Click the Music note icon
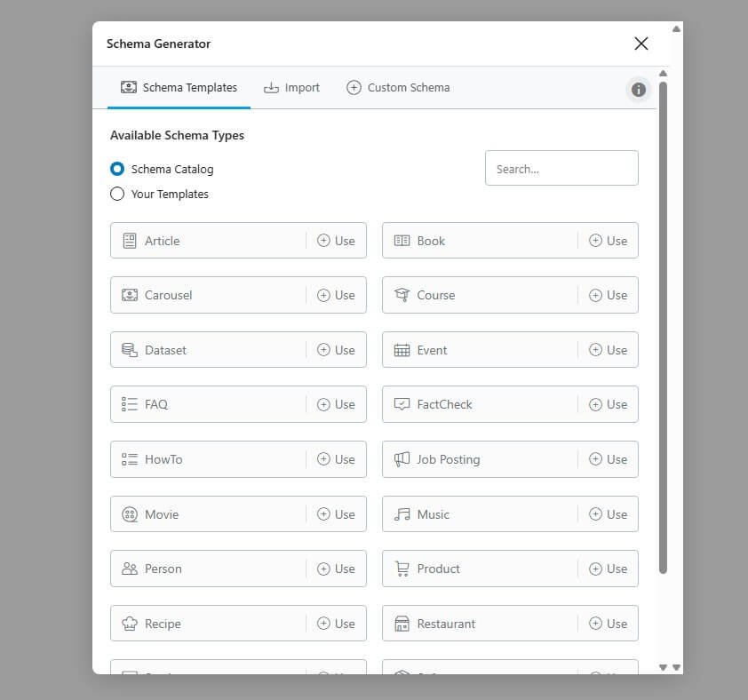Viewport: 748px width, 700px height. coord(402,514)
